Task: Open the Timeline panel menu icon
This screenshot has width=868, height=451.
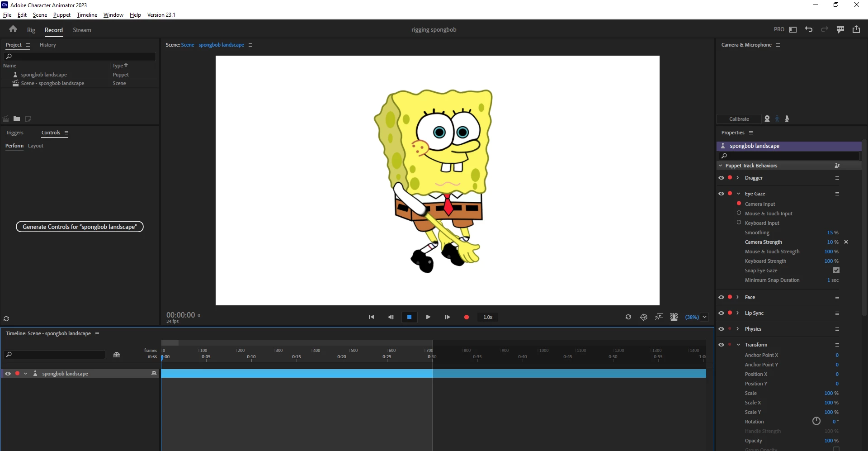Action: click(97, 333)
